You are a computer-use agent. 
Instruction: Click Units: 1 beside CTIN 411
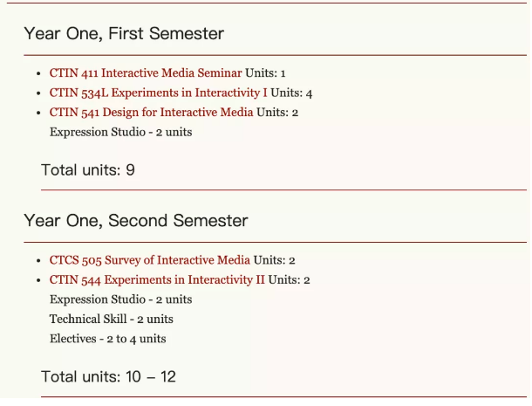(x=265, y=73)
